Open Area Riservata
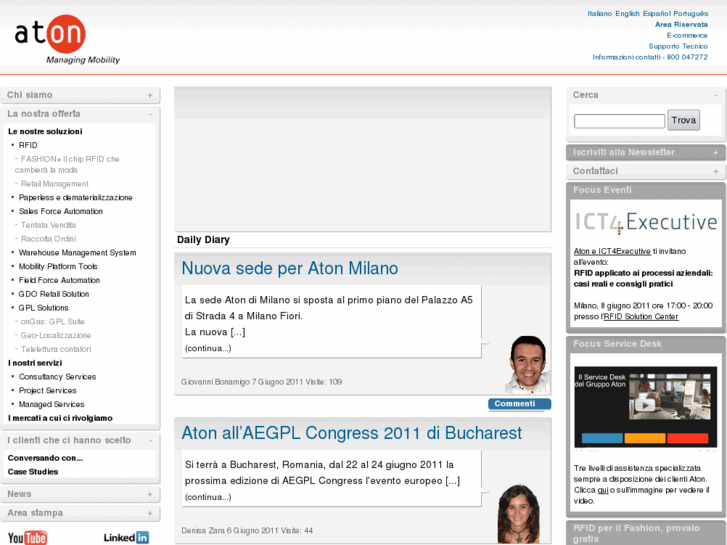This screenshot has width=727, height=545. (x=681, y=25)
